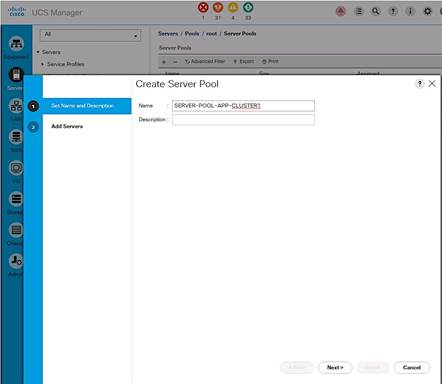Click the info icon in header

click(410, 11)
